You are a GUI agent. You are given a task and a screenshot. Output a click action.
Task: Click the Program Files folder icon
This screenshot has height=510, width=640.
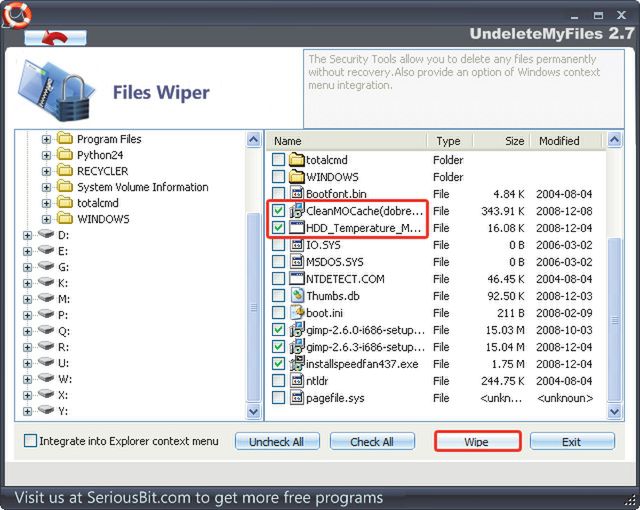click(64, 139)
